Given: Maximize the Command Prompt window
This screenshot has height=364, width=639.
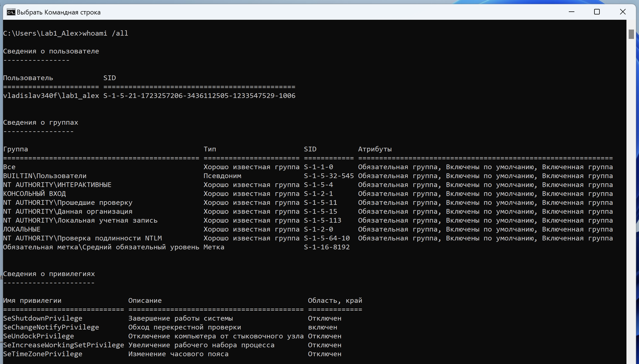Looking at the screenshot, I should (597, 12).
